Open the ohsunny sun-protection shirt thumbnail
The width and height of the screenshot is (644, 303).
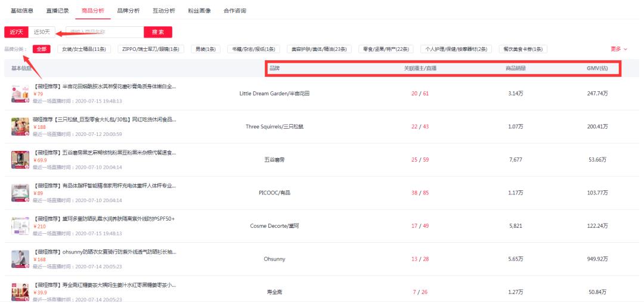point(20,259)
